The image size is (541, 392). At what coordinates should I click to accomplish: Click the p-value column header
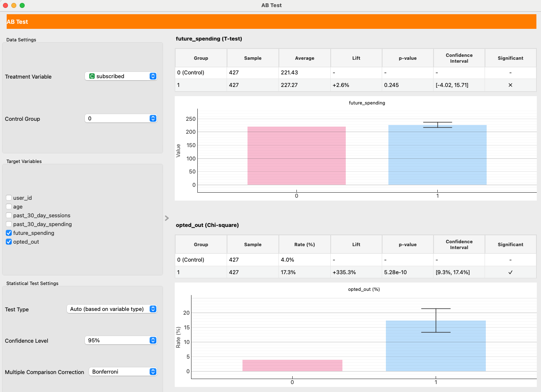[x=407, y=58]
